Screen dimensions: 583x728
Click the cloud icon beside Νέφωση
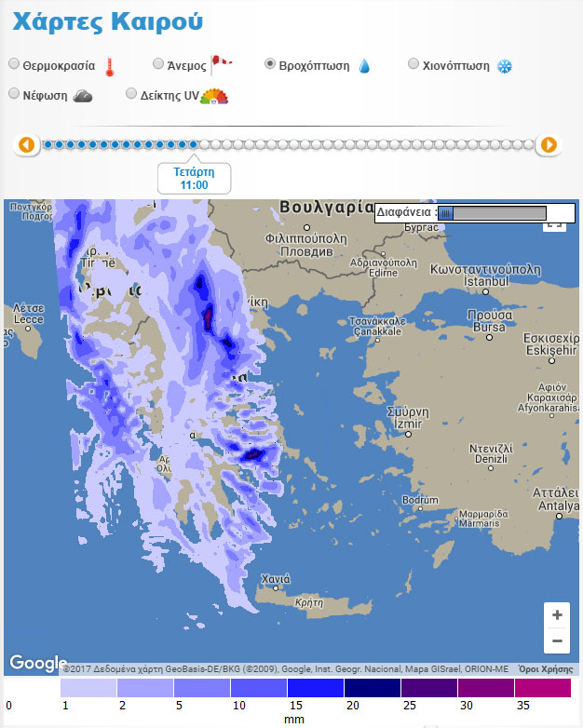pos(83,95)
